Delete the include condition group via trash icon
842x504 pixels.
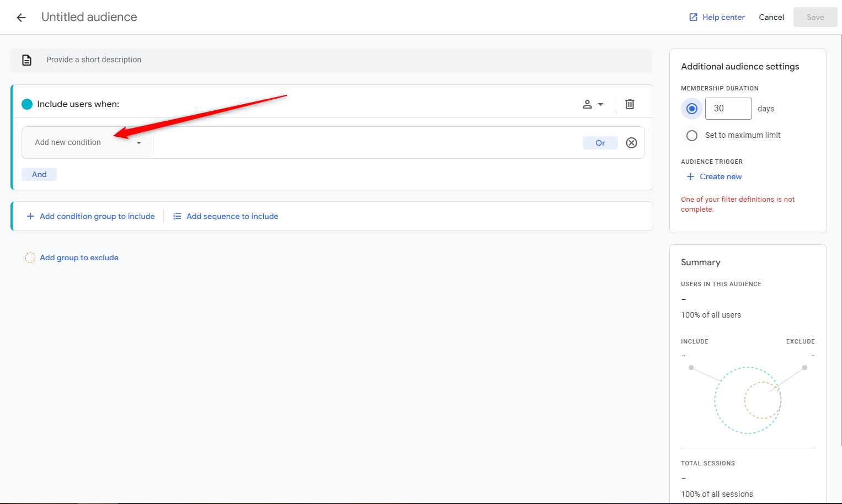(x=630, y=104)
